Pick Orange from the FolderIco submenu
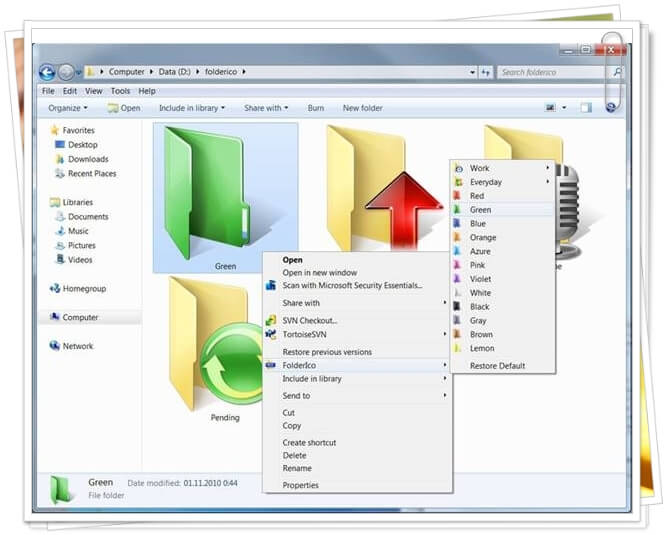 pyautogui.click(x=503, y=237)
